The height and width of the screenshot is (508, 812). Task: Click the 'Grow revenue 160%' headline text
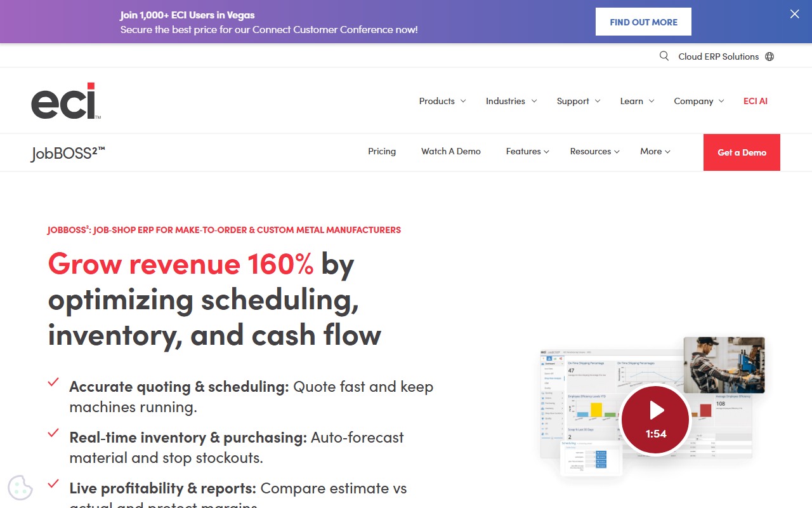[x=181, y=263]
